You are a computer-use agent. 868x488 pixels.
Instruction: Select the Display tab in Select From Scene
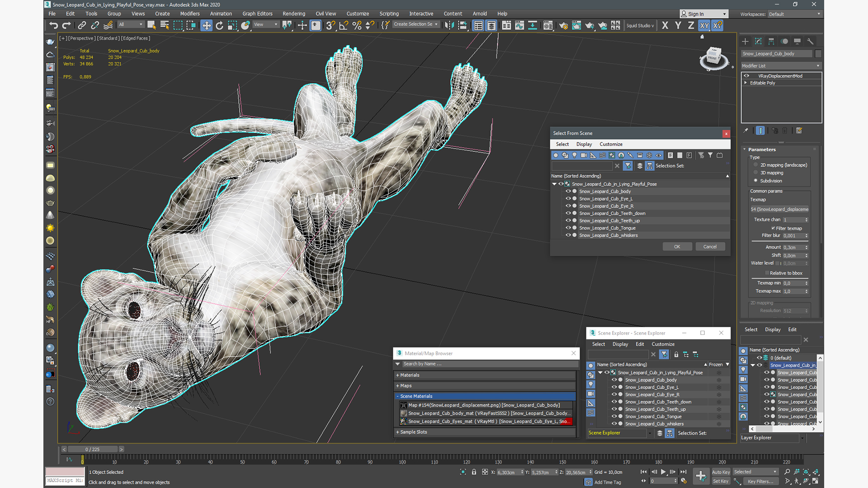point(584,144)
